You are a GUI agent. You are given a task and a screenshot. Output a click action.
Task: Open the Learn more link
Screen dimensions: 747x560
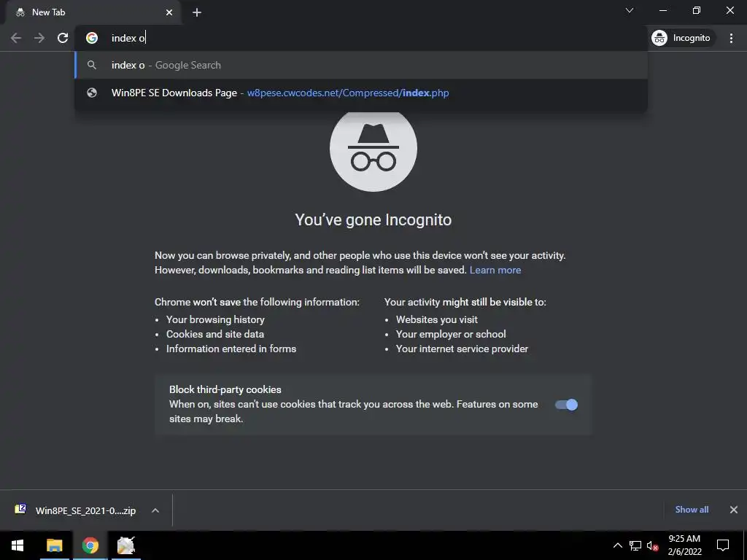coord(495,270)
